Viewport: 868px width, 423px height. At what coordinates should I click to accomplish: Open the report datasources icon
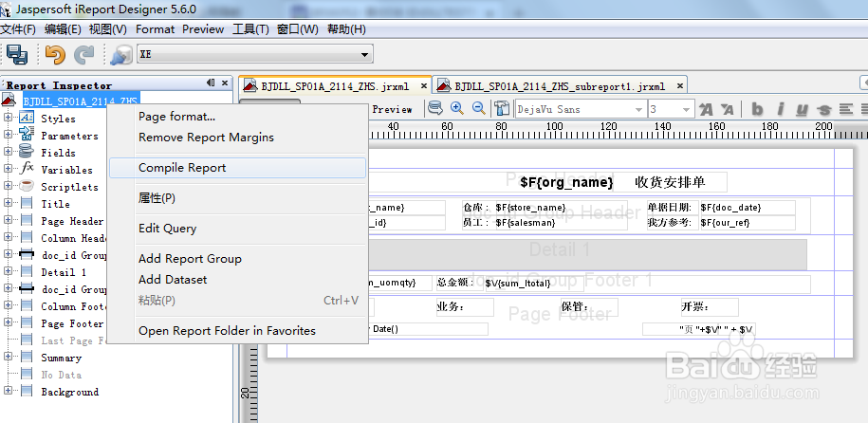pos(120,54)
